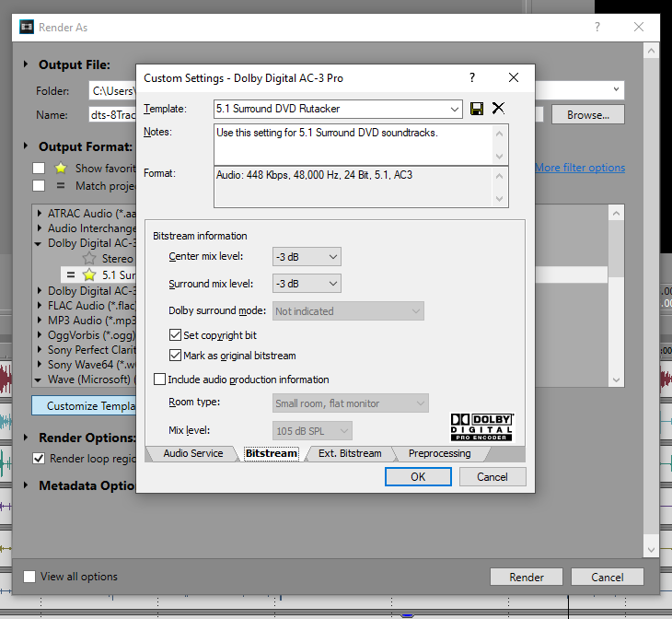
Task: Select Sony Perfect Clarity format row
Action: click(x=92, y=350)
